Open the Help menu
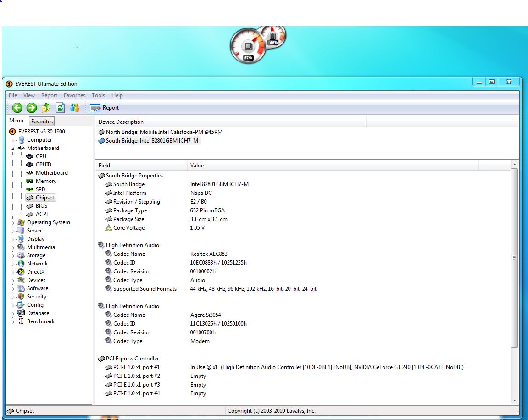 point(117,95)
